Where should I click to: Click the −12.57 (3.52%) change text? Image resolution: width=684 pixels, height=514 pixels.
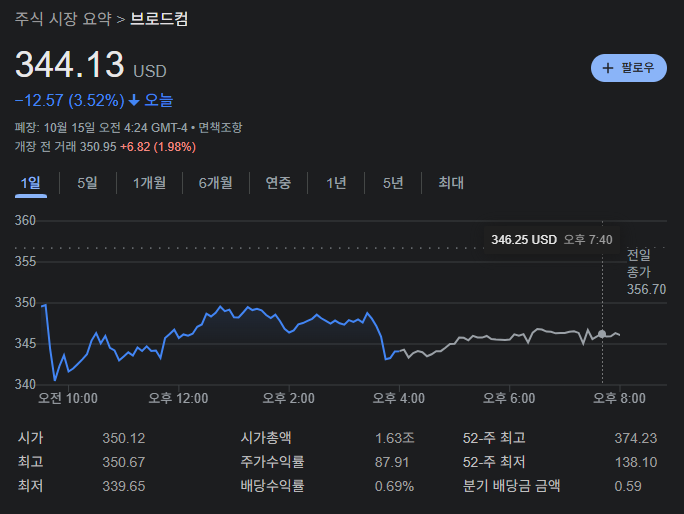click(x=70, y=101)
